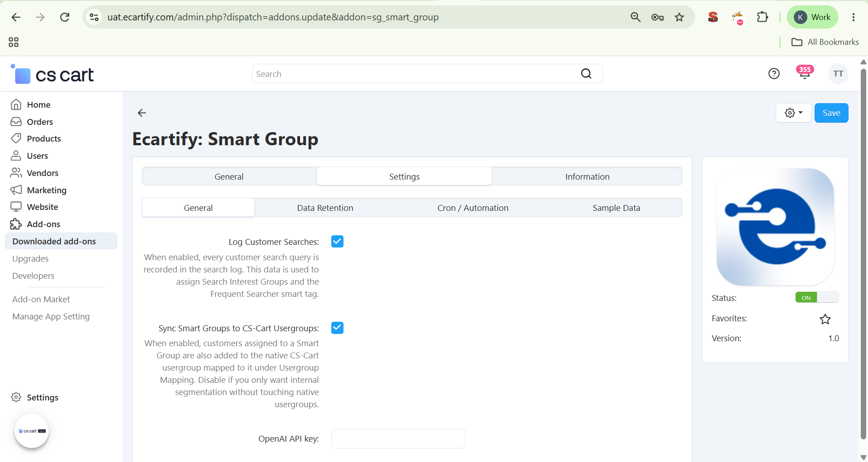Open Manage App Setting link
Screen dimensions: 868x462
(x=51, y=316)
